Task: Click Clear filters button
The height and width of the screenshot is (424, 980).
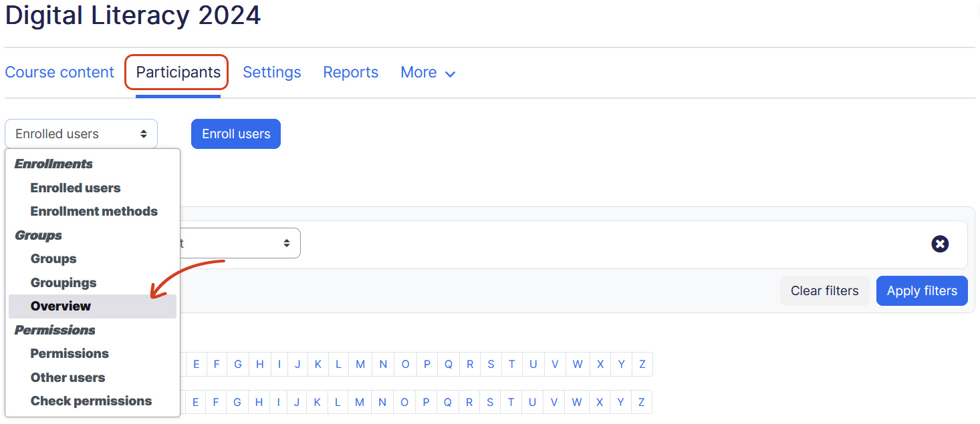Action: click(824, 290)
